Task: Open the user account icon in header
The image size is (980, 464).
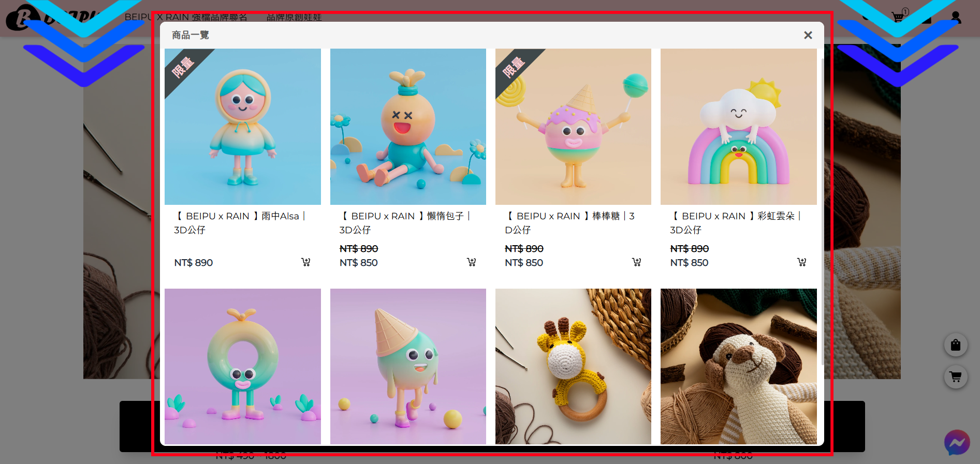Action: tap(956, 18)
